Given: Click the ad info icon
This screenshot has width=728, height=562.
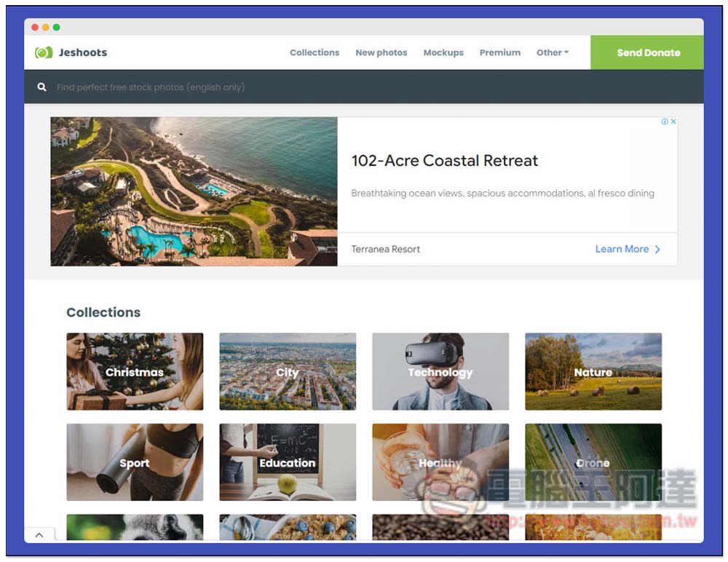Looking at the screenshot, I should point(665,122).
